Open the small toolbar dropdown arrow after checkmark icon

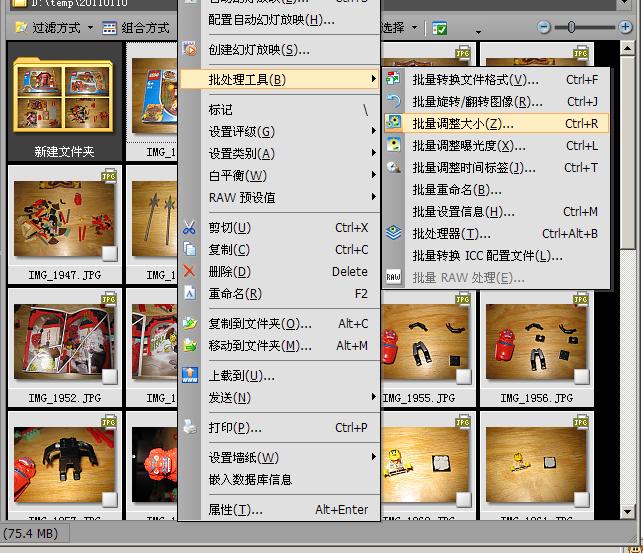[478, 32]
